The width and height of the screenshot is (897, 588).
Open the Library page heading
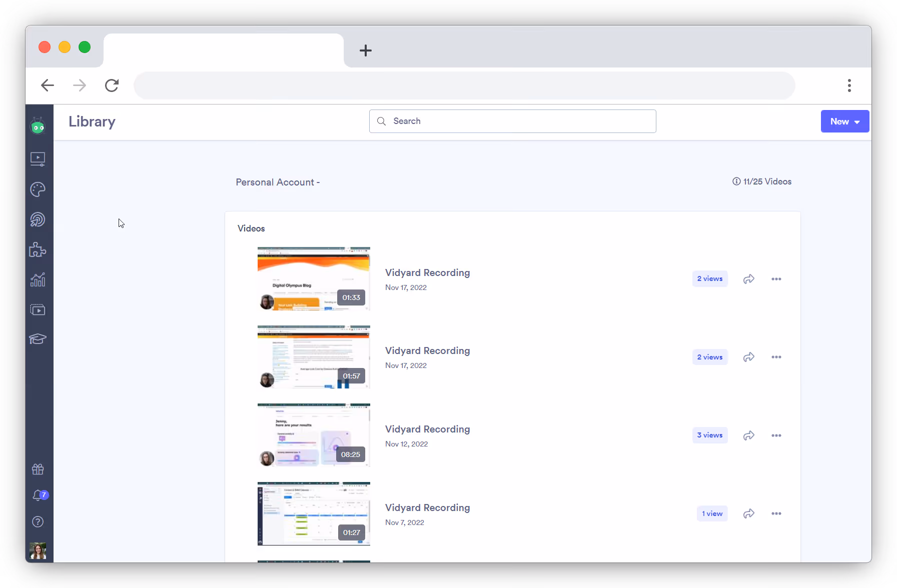(92, 121)
